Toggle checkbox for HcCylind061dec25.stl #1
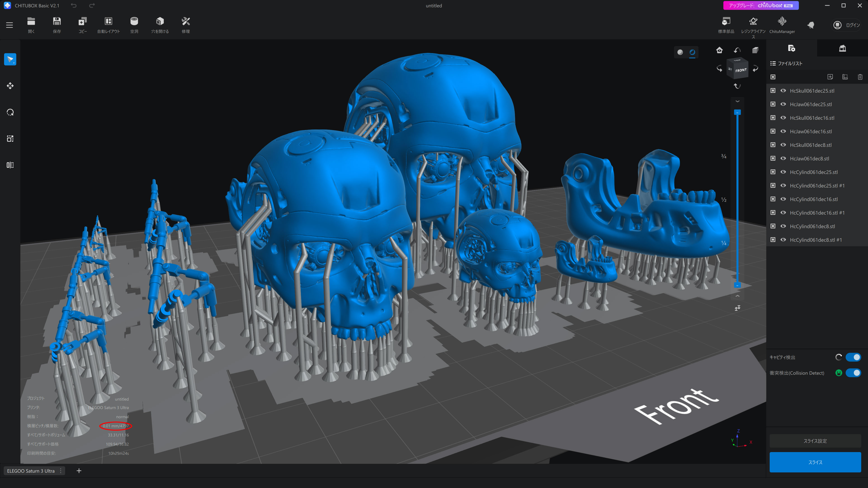868x488 pixels. [773, 185]
